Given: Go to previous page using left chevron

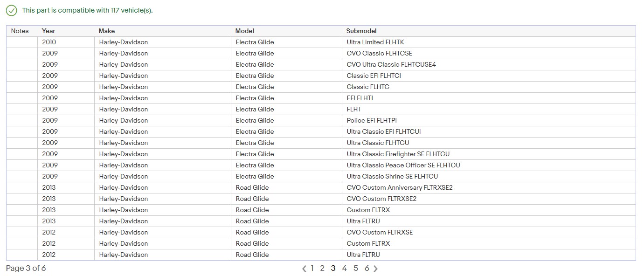Looking at the screenshot, I should tap(304, 269).
